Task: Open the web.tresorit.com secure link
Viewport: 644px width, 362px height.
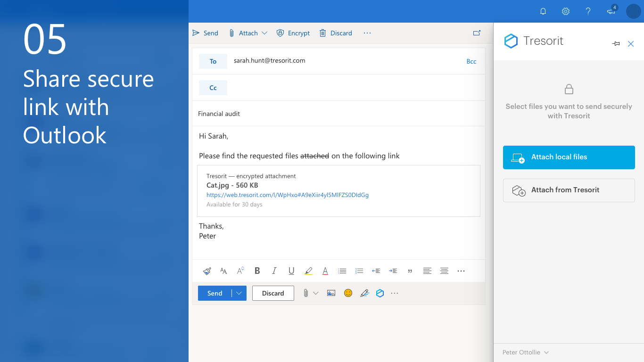Action: click(x=288, y=195)
